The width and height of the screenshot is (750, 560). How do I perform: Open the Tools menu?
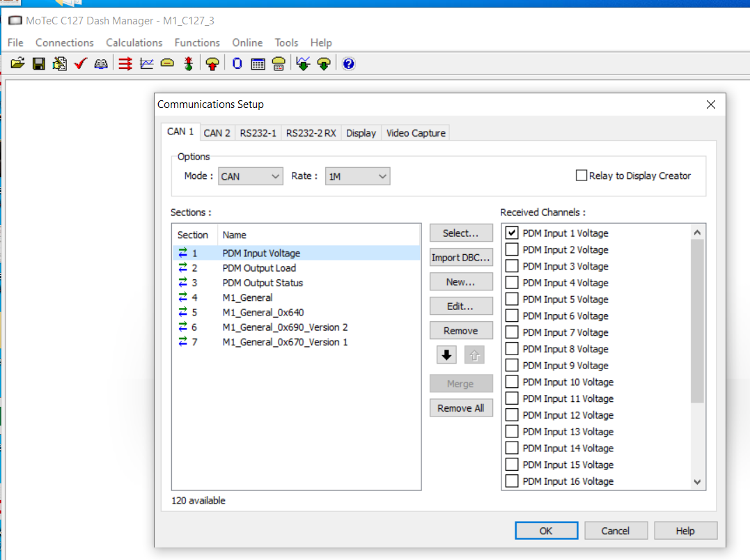[x=286, y=42]
